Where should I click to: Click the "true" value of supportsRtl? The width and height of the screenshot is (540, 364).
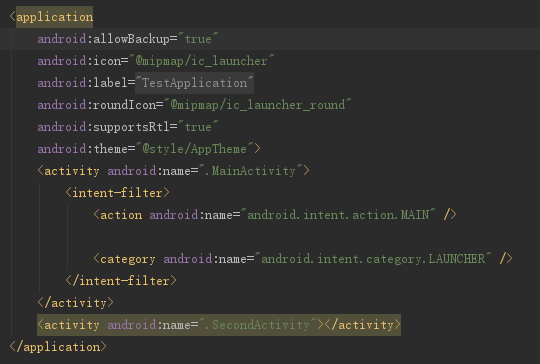click(x=198, y=127)
